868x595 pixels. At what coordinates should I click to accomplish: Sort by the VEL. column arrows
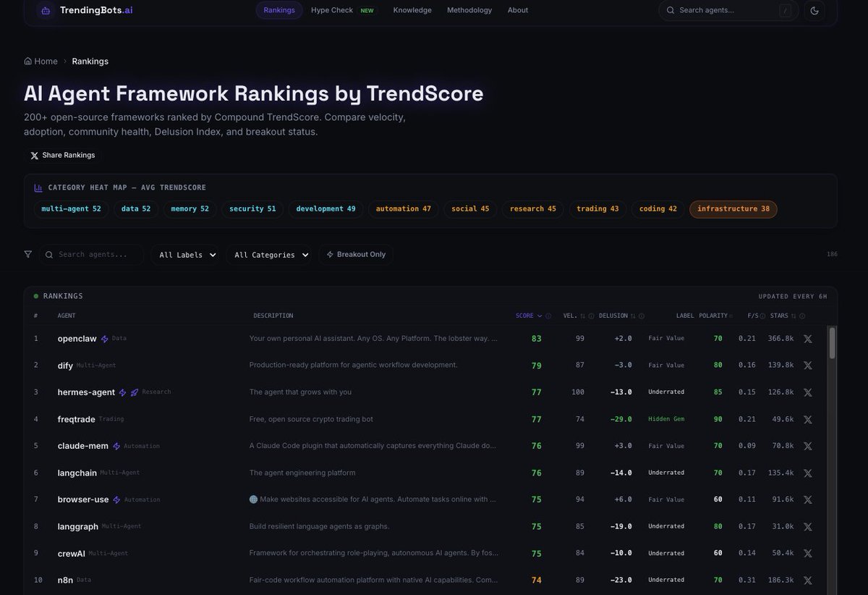pyautogui.click(x=583, y=316)
